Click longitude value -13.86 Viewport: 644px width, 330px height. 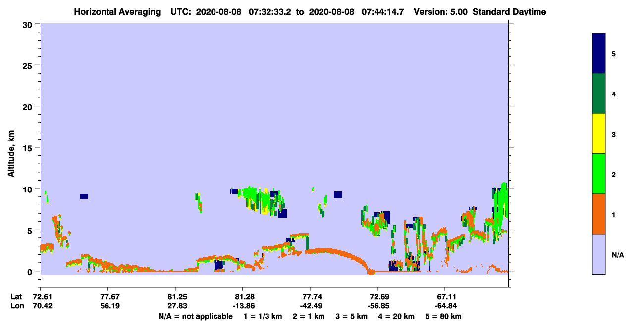[x=243, y=306]
